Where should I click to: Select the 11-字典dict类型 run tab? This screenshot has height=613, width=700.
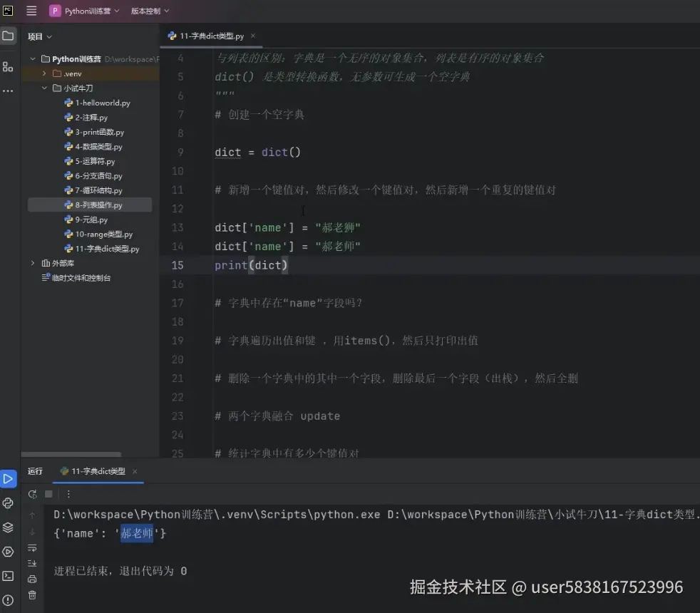(x=98, y=471)
